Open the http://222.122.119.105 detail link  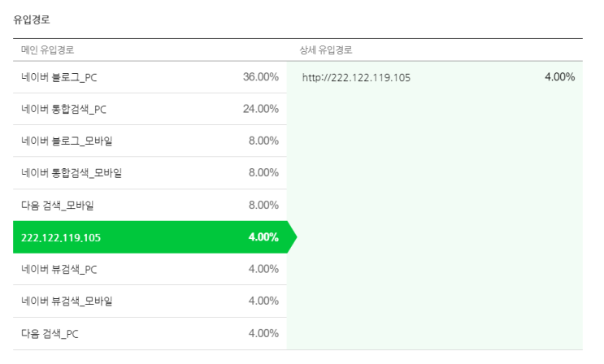356,78
